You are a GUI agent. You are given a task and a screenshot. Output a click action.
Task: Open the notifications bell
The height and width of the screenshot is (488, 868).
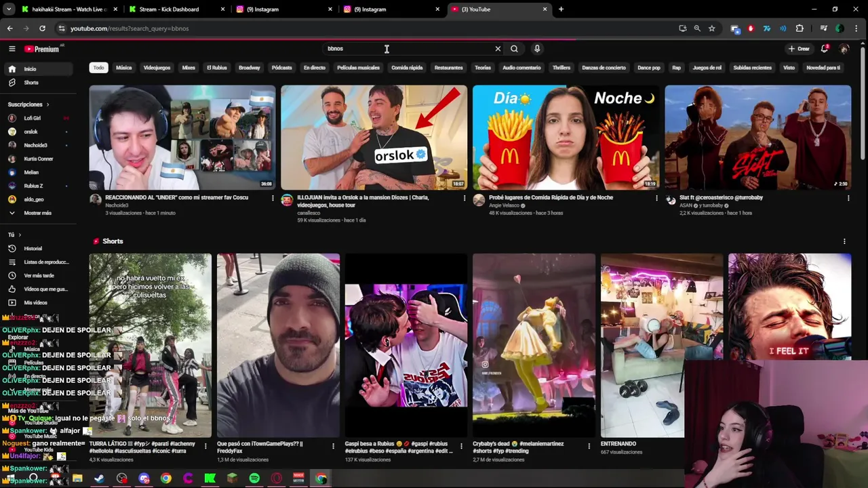(825, 49)
